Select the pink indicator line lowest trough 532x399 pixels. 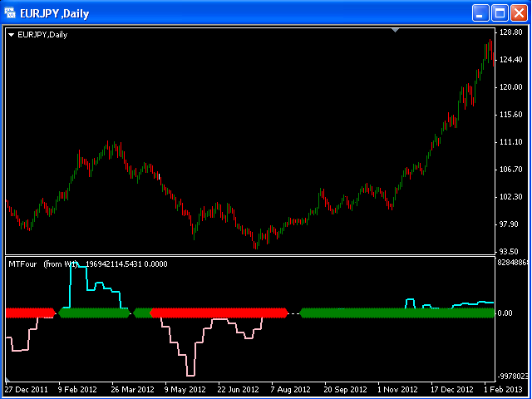click(190, 375)
